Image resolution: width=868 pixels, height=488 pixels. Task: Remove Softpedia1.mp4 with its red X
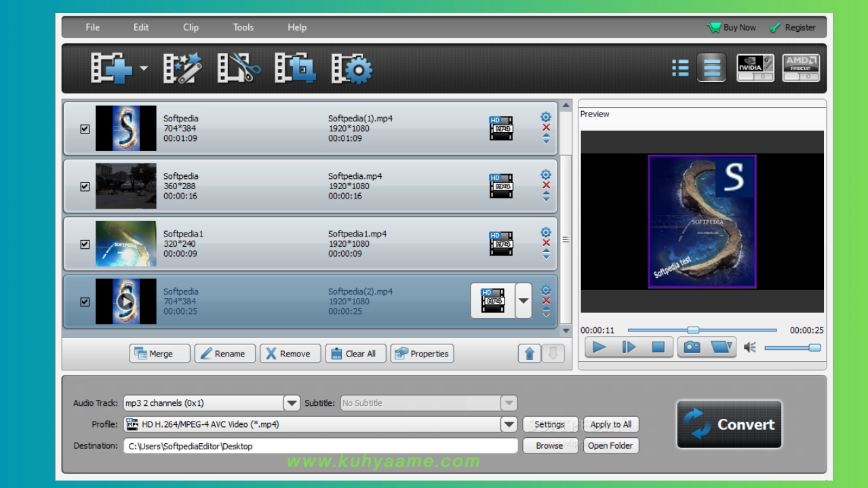(546, 243)
